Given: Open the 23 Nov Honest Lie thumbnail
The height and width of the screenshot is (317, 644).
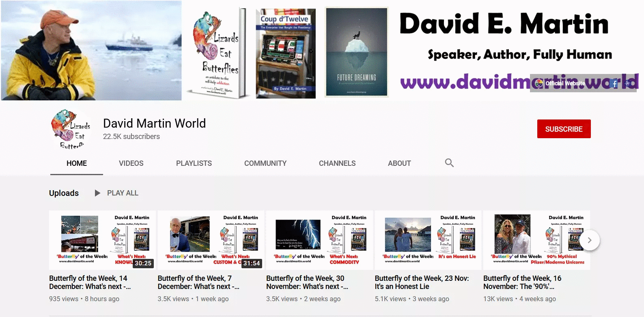Looking at the screenshot, I should pos(428,240).
